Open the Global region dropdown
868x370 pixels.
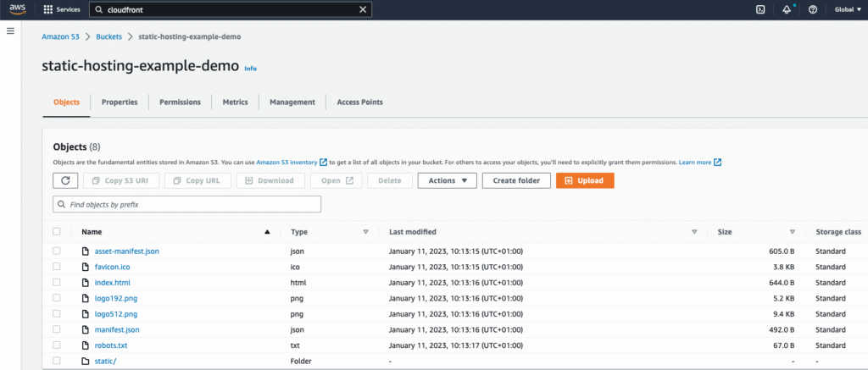pos(848,9)
